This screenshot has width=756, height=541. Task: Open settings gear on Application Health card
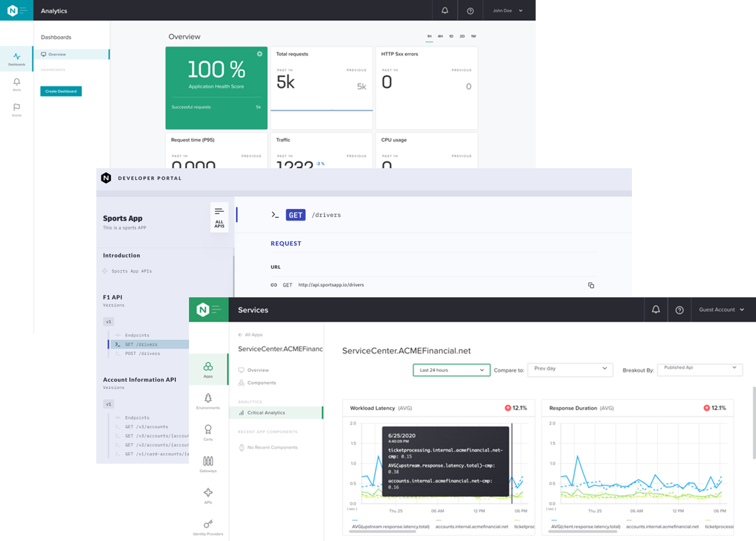click(x=259, y=54)
